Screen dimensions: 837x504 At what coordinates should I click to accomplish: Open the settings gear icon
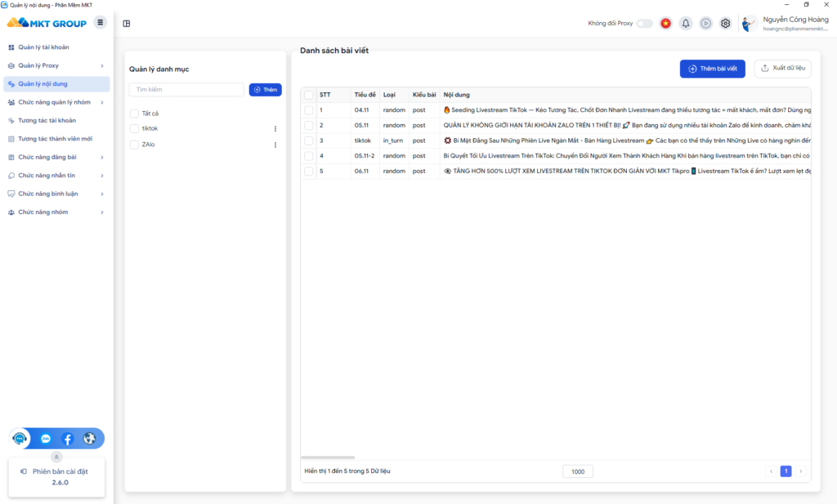725,24
